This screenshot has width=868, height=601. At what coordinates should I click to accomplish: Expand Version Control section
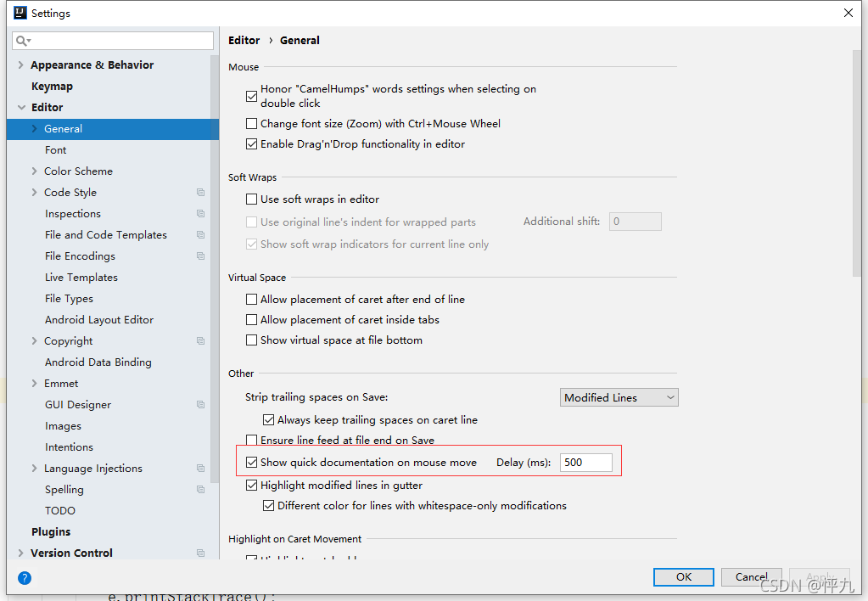pos(20,553)
